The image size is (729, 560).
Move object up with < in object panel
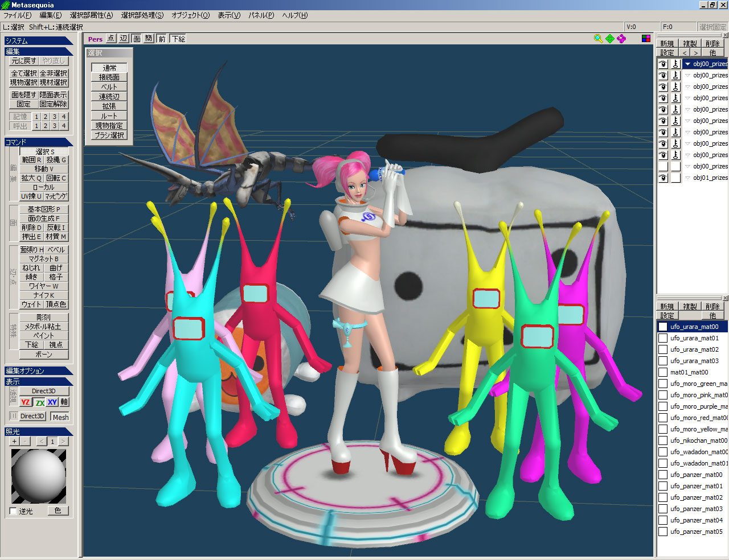[685, 52]
